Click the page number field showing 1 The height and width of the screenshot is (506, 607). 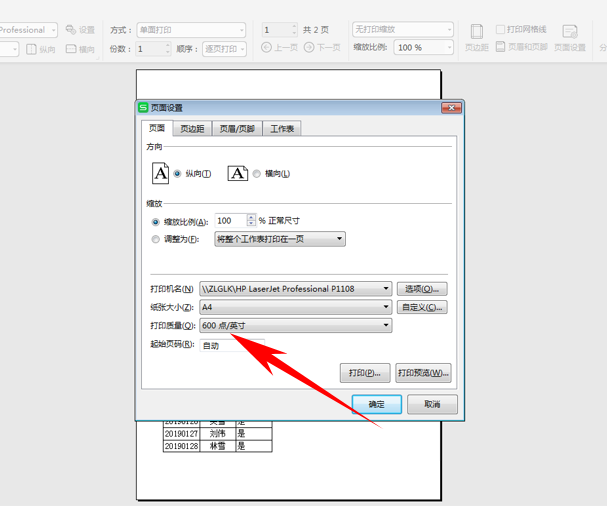click(x=276, y=30)
